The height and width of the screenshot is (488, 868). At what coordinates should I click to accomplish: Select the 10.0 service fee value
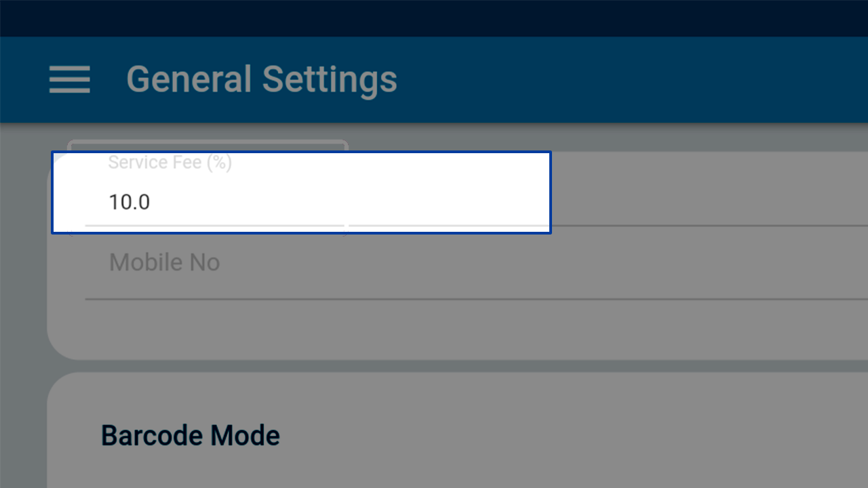coord(130,202)
